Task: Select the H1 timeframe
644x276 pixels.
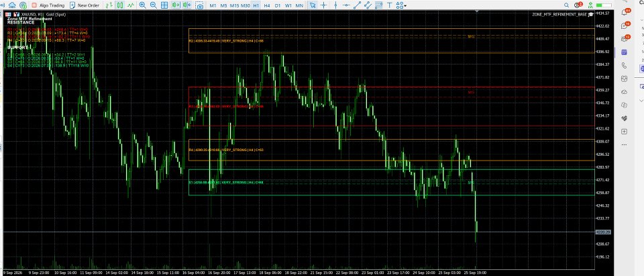Action: coord(256,5)
